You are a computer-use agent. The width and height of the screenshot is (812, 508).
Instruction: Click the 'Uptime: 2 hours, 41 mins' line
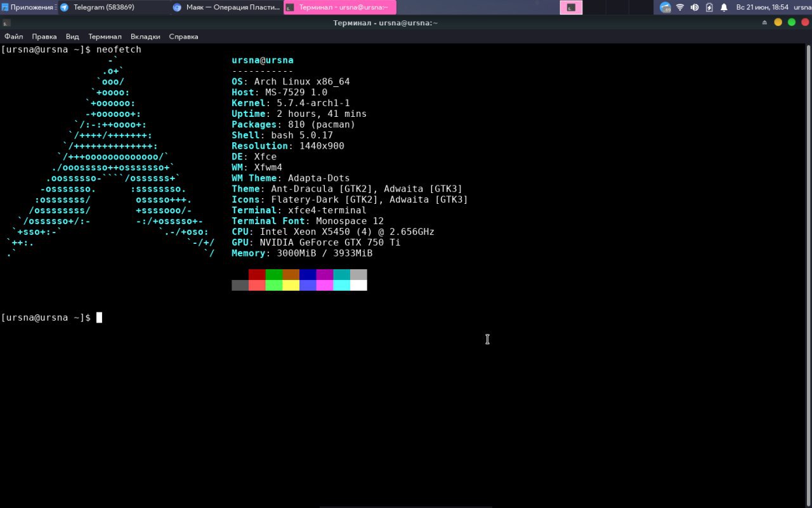pyautogui.click(x=299, y=114)
